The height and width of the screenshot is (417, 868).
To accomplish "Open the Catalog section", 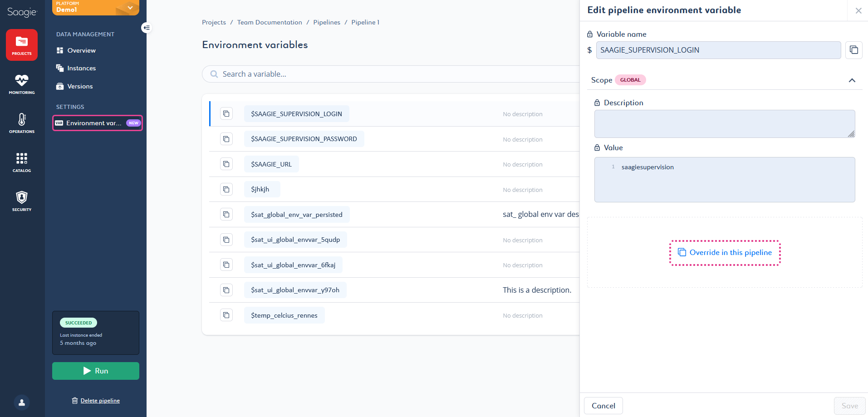I will (22, 162).
